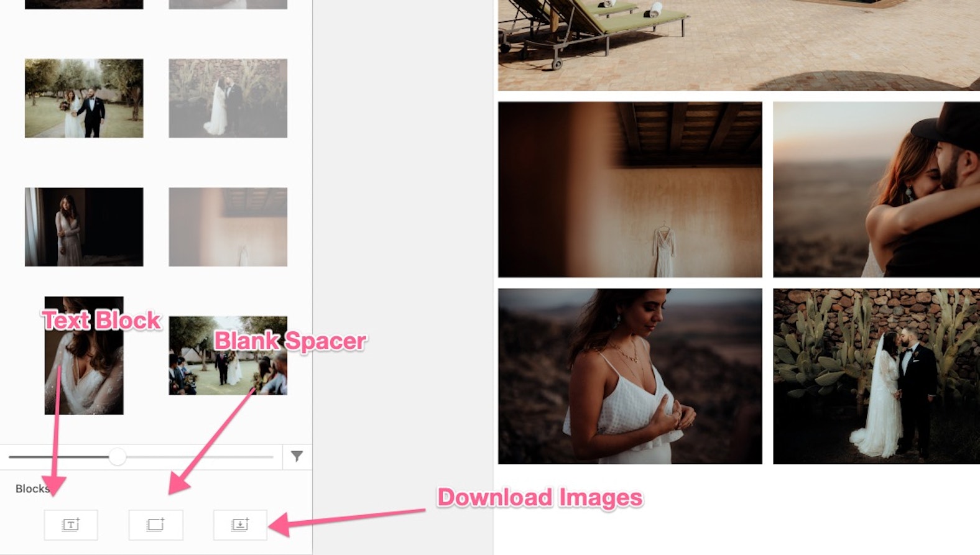The height and width of the screenshot is (555, 980).
Task: Select faded couple by cactus wall thumbnail
Action: [x=228, y=98]
